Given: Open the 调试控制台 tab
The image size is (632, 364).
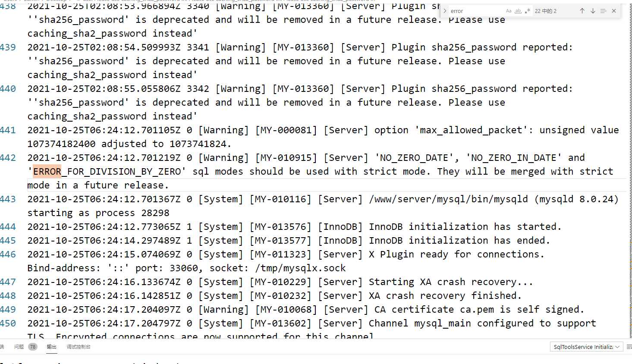Looking at the screenshot, I should point(79,347).
